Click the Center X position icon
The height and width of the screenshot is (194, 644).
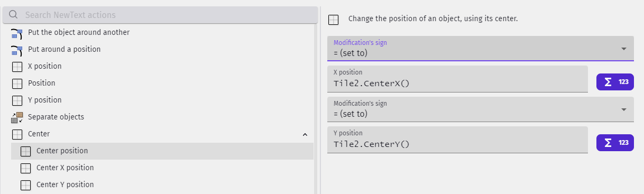pos(25,168)
